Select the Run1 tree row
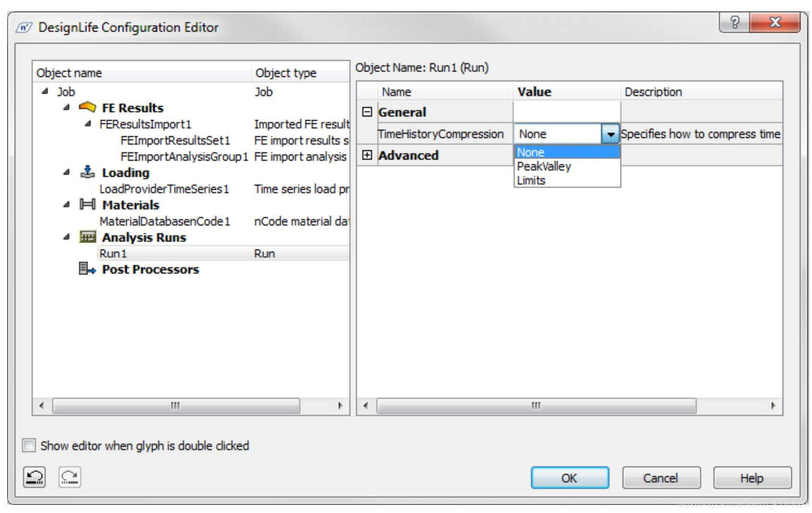Screen dimensions: 812x513 pos(223,253)
